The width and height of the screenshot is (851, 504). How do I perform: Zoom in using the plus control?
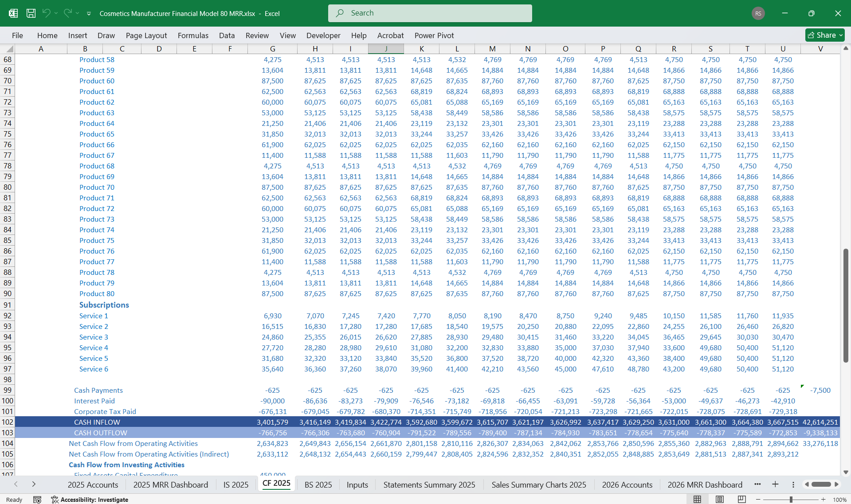[824, 499]
